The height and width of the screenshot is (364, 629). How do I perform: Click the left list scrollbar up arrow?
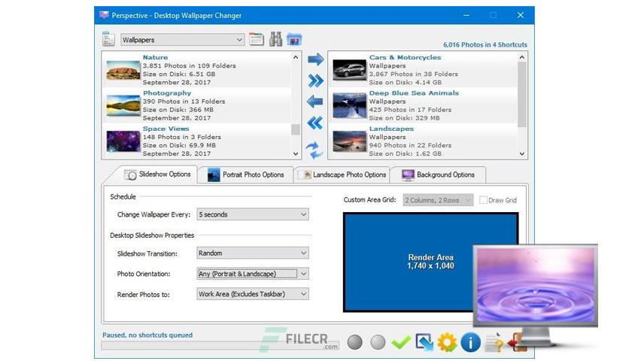click(296, 57)
